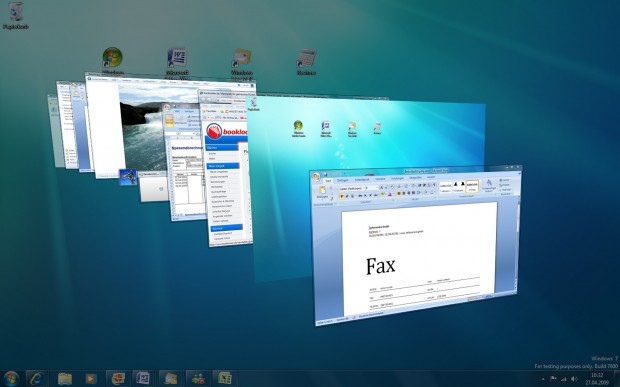Viewport: 620px width, 387px height.
Task: Switch to Word's Start ribbon tab
Action: tap(328, 181)
